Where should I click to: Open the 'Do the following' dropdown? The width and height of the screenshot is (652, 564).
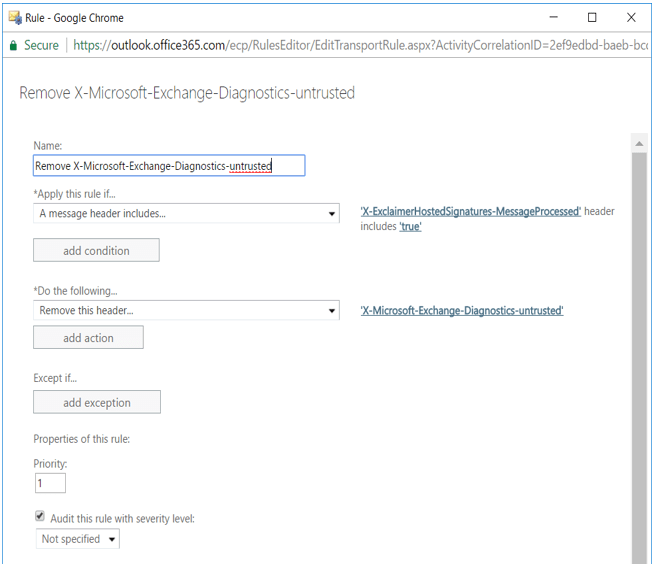point(186,311)
